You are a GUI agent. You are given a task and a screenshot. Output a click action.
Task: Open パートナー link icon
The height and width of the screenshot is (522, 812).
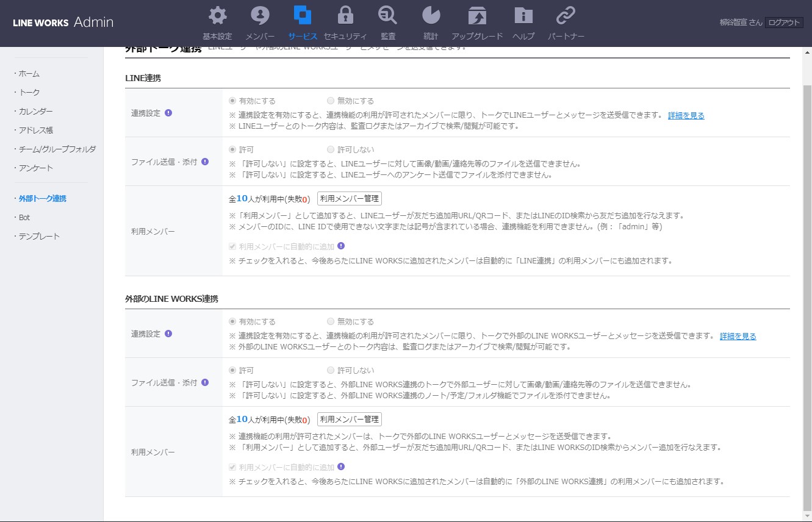coord(566,15)
